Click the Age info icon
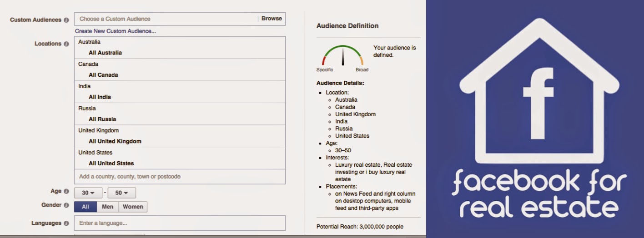 coord(66,192)
